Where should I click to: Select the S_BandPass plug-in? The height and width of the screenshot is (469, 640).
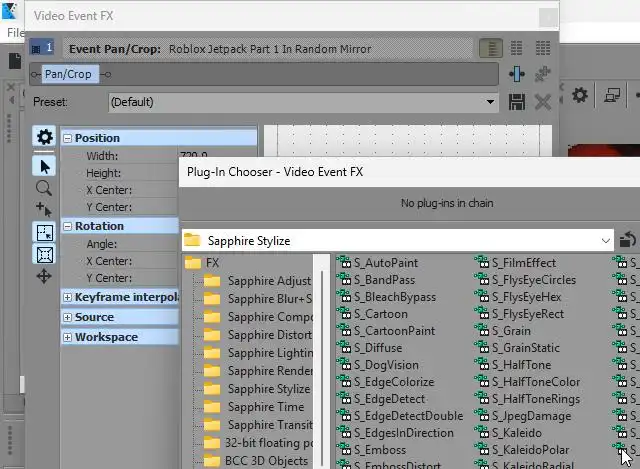click(376, 280)
